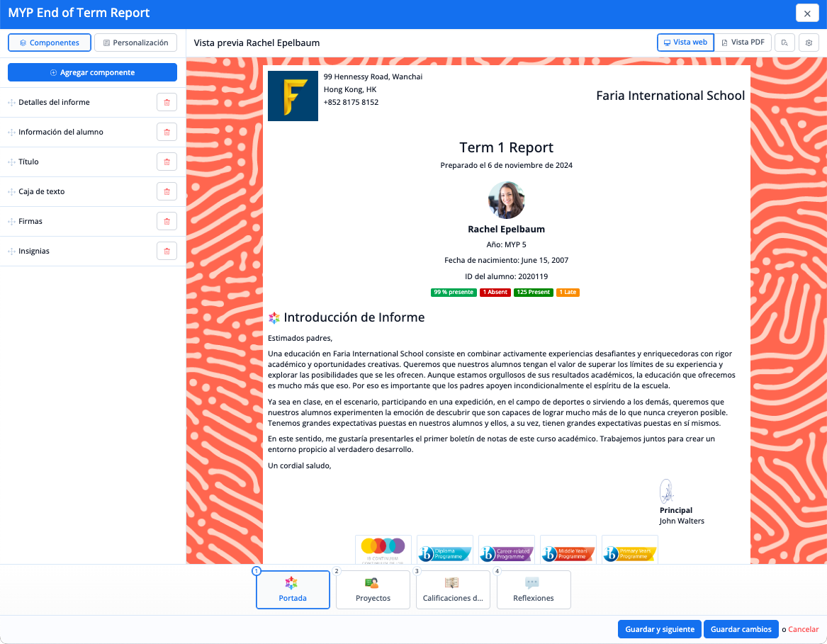This screenshot has width=827, height=644.
Task: Delete the Insignias component
Action: pos(167,252)
